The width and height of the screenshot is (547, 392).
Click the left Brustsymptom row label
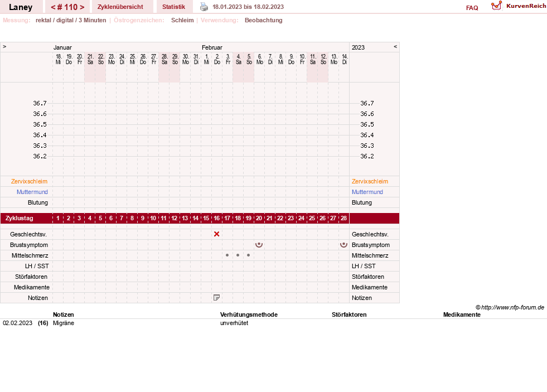pyautogui.click(x=29, y=245)
